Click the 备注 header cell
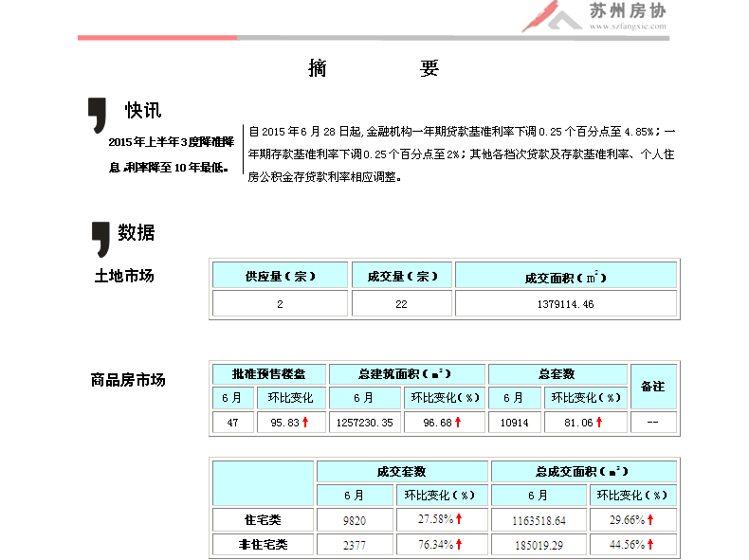 [x=653, y=387]
